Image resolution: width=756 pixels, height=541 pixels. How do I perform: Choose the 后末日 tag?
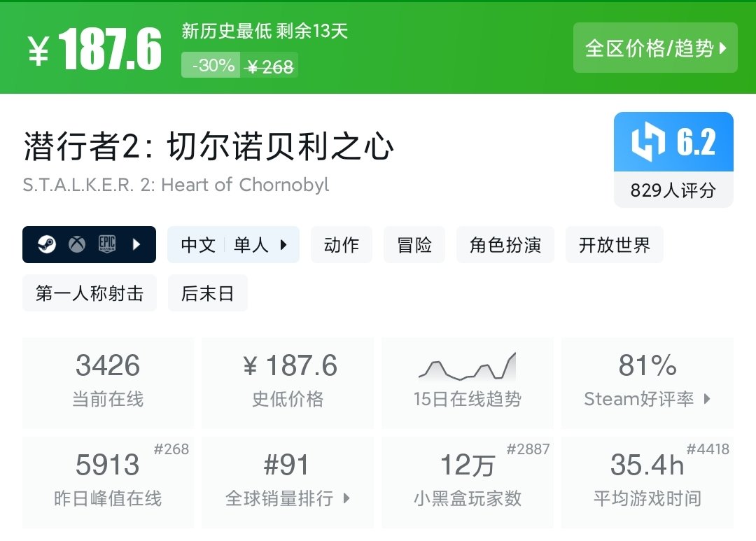tap(208, 293)
